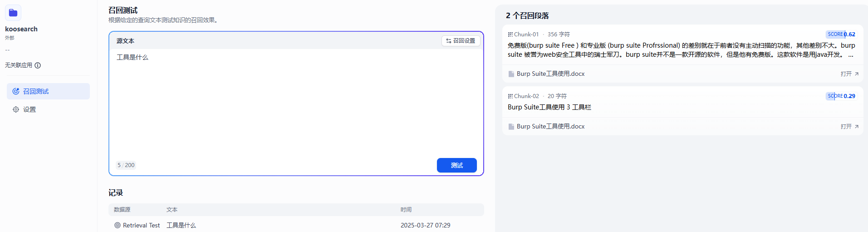Viewport: 868px width, 232px height.
Task: Click the timestamp 2025-03-27 07:29
Action: coord(425,225)
